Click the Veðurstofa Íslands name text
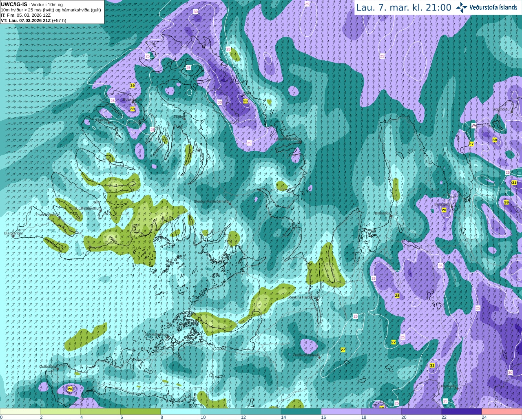This screenshot has height=420, width=522. point(493,7)
